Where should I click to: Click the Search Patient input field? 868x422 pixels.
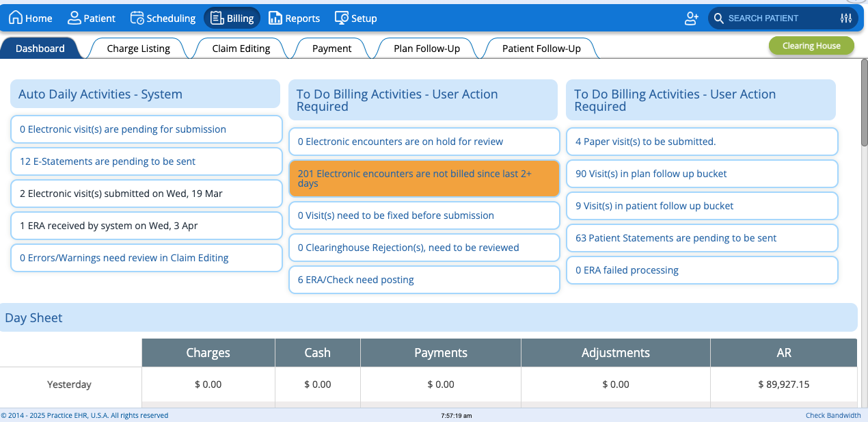tap(779, 18)
